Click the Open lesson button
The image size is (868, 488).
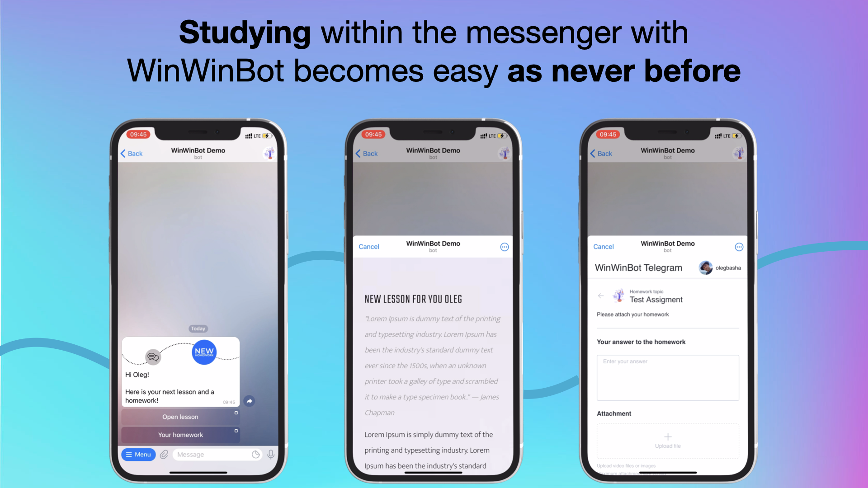coord(180,417)
